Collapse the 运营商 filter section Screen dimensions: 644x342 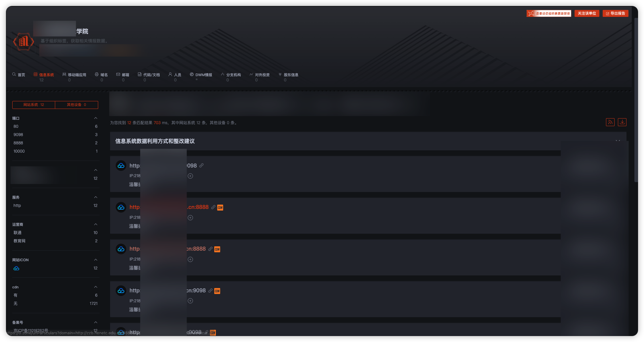coord(96,224)
